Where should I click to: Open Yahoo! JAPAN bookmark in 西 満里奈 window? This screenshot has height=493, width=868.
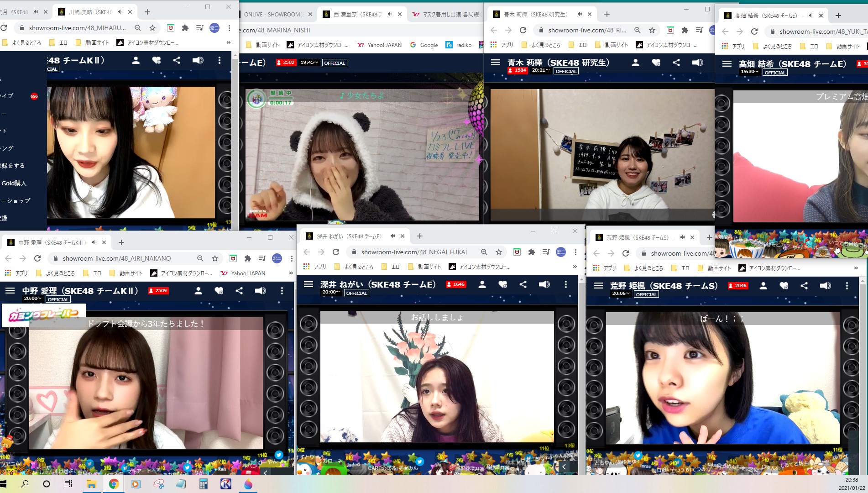click(x=380, y=45)
